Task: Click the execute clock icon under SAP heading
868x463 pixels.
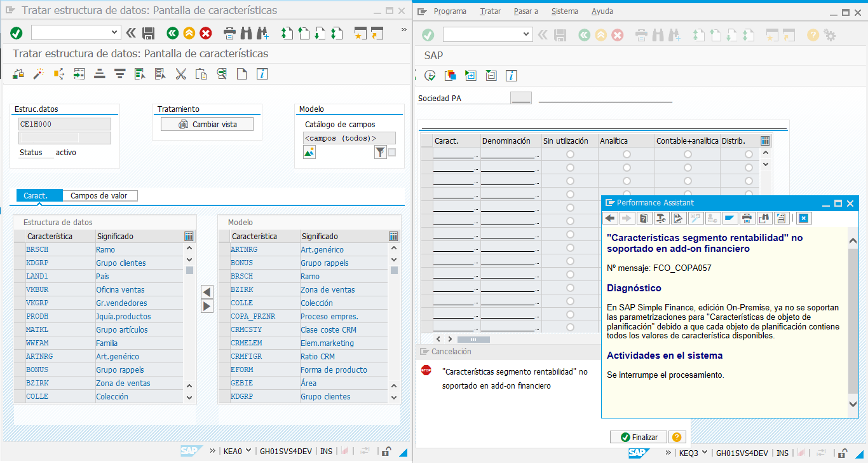Action: click(x=430, y=76)
